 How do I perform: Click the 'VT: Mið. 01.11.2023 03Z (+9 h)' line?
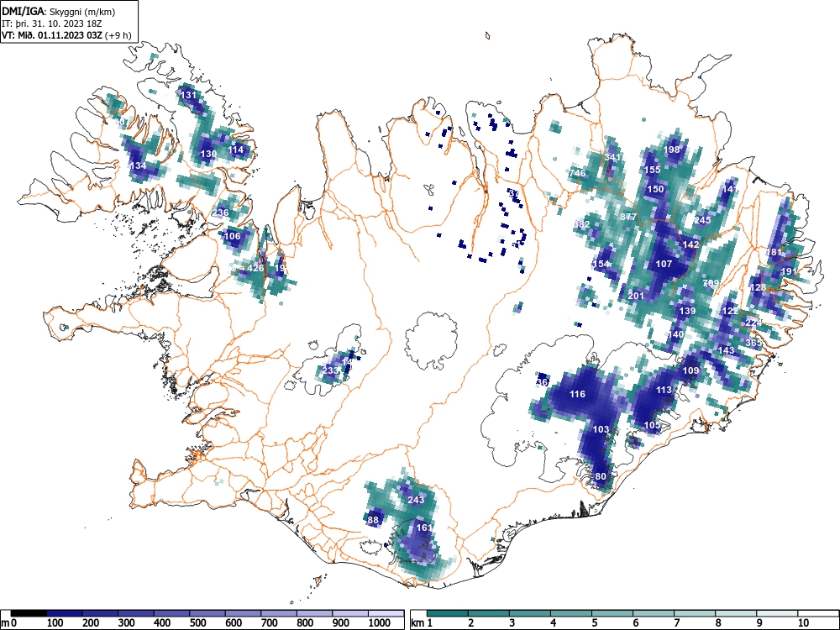[66, 35]
